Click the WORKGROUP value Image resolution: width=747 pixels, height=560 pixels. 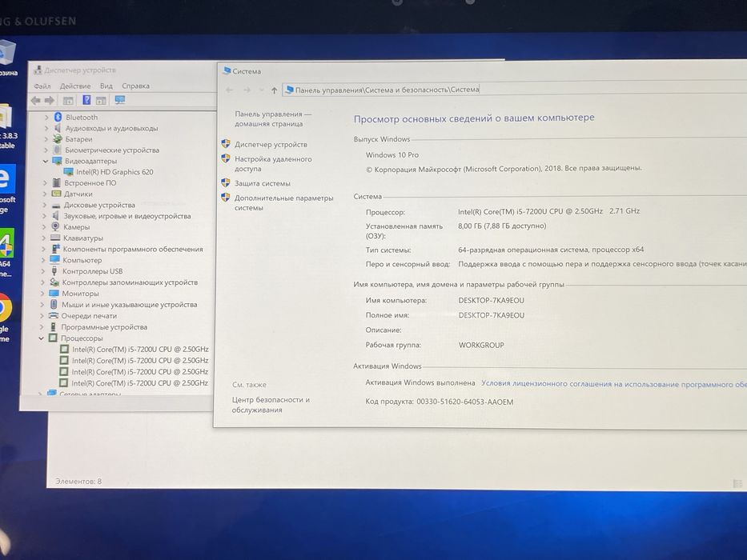481,345
